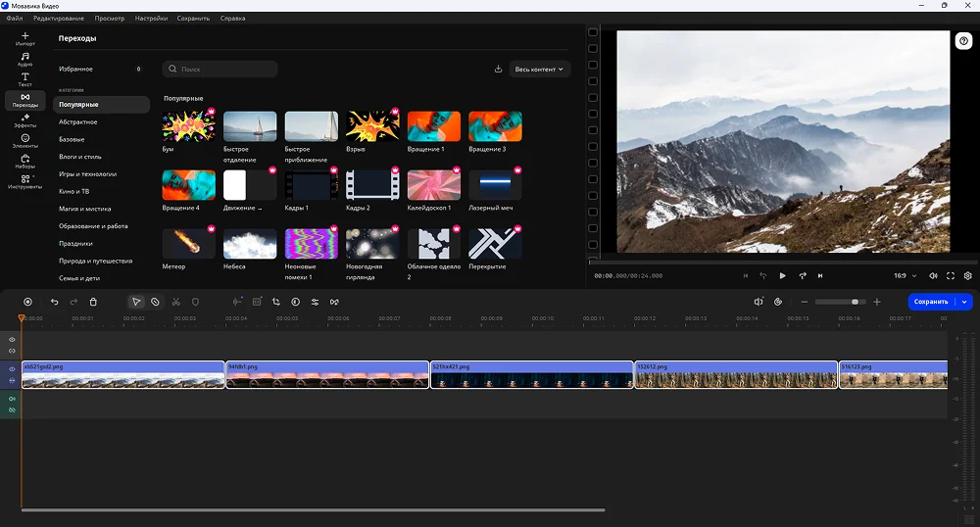Click the blue Сохранить button

pyautogui.click(x=931, y=302)
